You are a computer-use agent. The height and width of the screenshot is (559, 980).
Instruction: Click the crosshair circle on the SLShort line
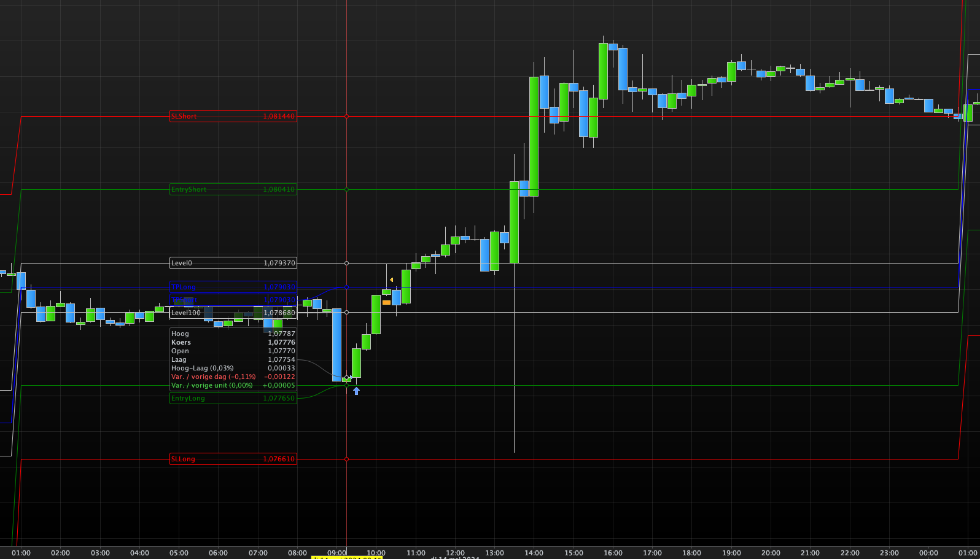click(x=346, y=116)
